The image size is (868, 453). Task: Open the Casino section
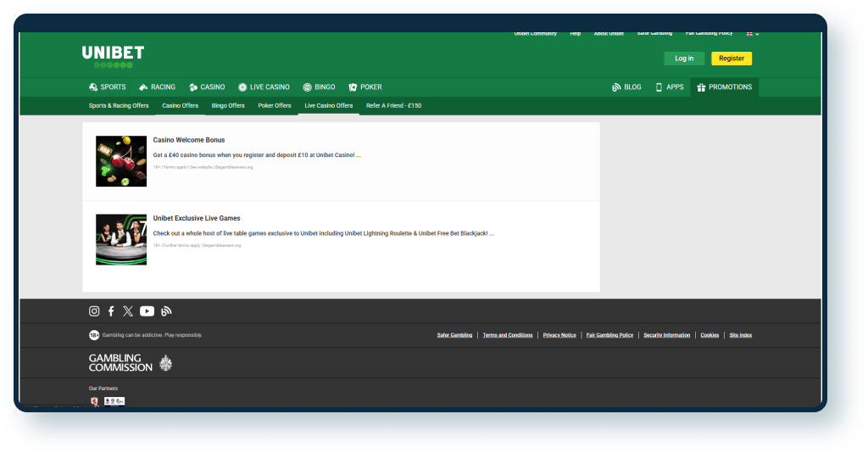pyautogui.click(x=207, y=87)
